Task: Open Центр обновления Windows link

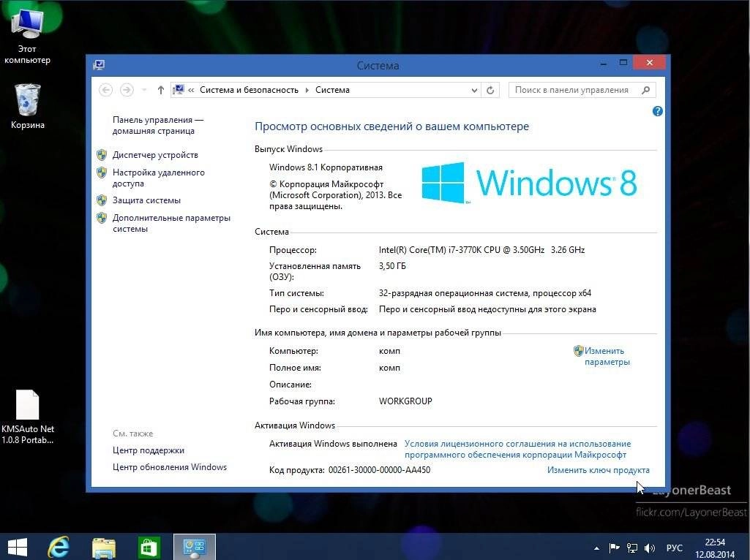Action: pyautogui.click(x=169, y=467)
